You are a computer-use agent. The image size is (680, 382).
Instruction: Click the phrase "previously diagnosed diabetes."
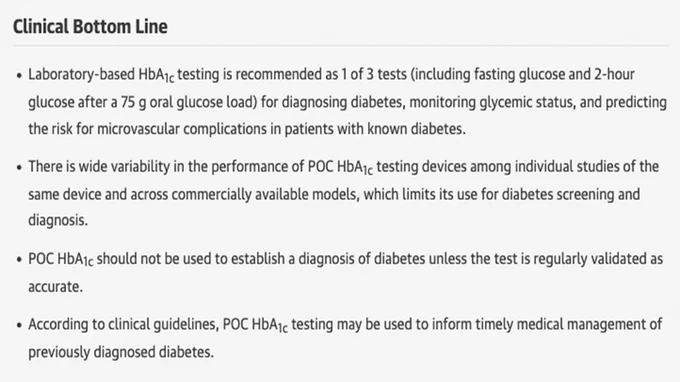pos(121,352)
